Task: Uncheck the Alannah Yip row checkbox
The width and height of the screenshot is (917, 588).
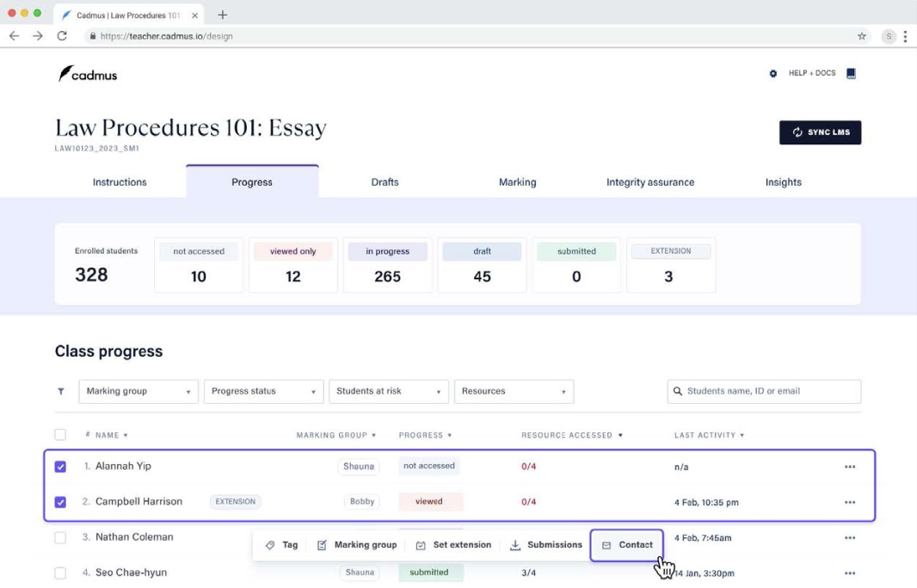Action: click(60, 467)
